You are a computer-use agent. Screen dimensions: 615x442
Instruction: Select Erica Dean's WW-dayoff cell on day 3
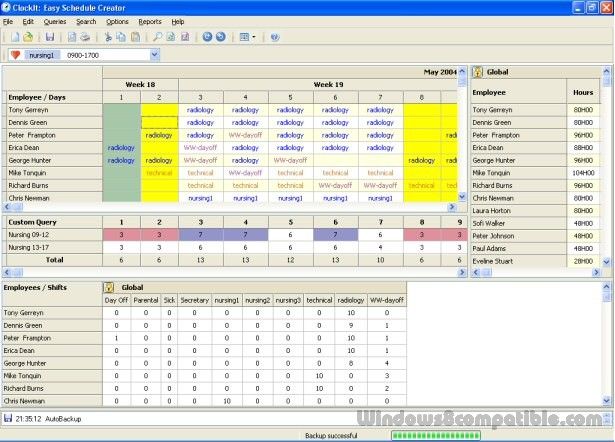(200, 147)
